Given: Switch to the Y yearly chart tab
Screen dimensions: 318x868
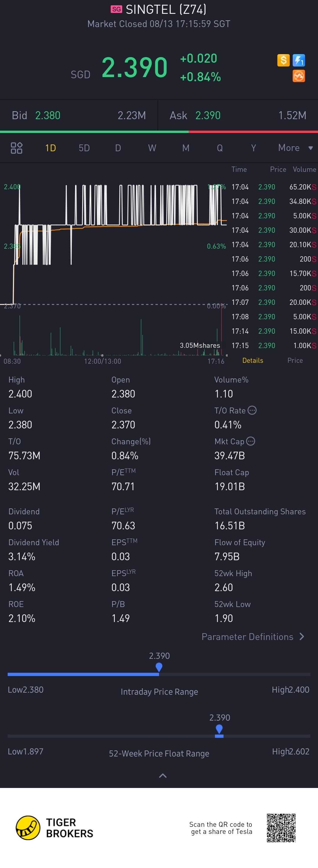Looking at the screenshot, I should pyautogui.click(x=254, y=148).
